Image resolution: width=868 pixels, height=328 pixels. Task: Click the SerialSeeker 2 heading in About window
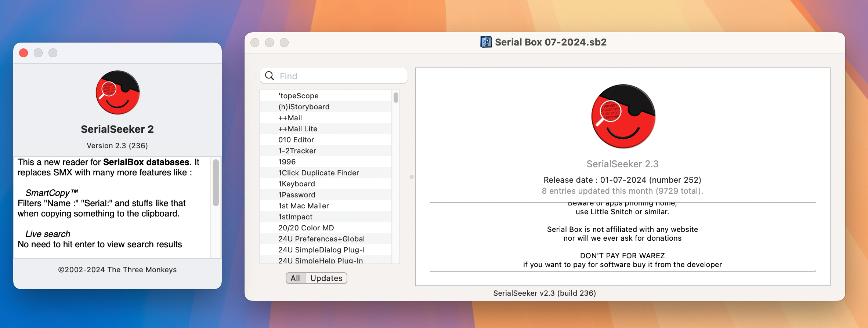pyautogui.click(x=117, y=129)
